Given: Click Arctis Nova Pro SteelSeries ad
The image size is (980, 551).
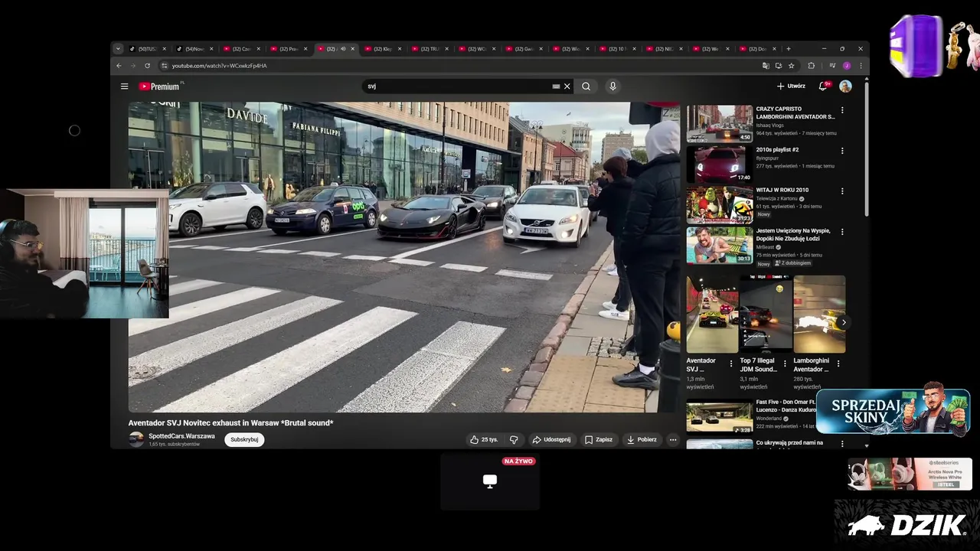Looking at the screenshot, I should 910,474.
